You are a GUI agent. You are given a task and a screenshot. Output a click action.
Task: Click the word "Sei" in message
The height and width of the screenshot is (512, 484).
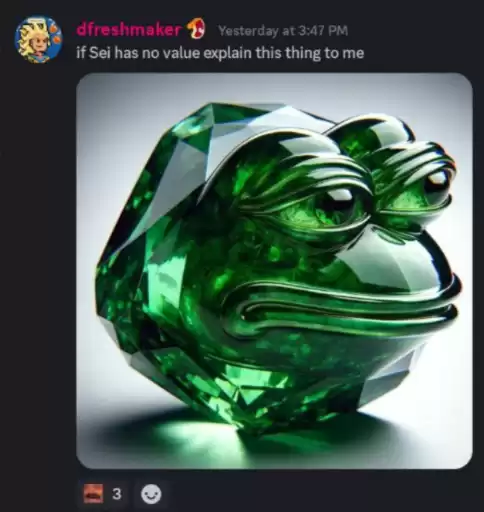click(x=99, y=53)
